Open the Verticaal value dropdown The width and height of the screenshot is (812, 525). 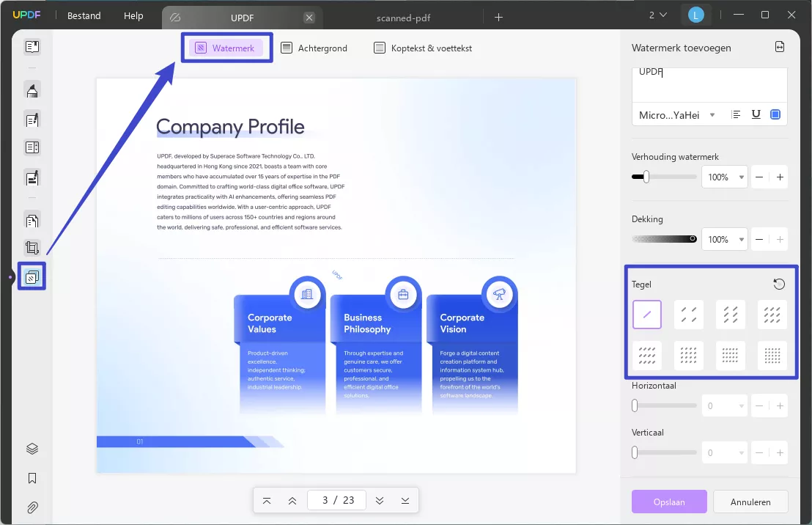[x=725, y=452]
